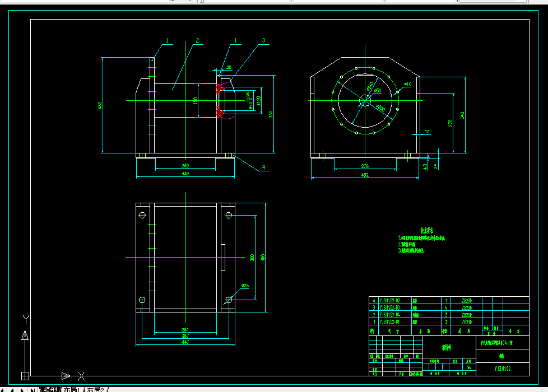Click the previous layout tab arrow
This screenshot has width=548, height=392.
(x=12, y=390)
